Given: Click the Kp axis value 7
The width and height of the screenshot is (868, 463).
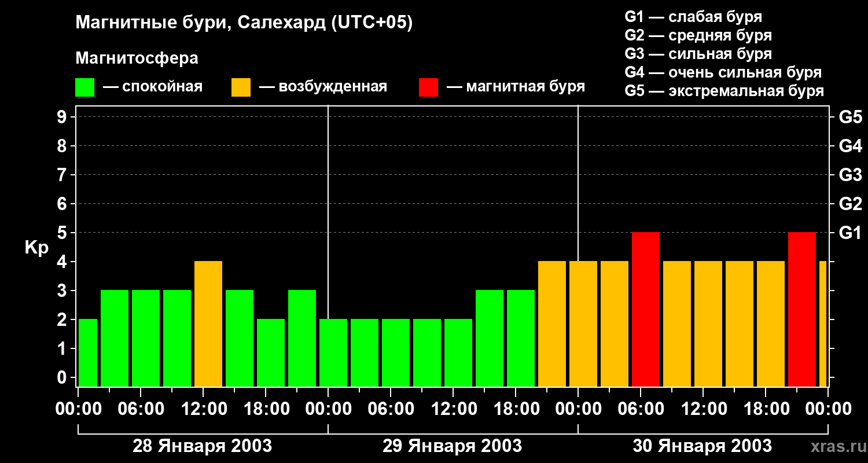Looking at the screenshot, I should coord(63,175).
